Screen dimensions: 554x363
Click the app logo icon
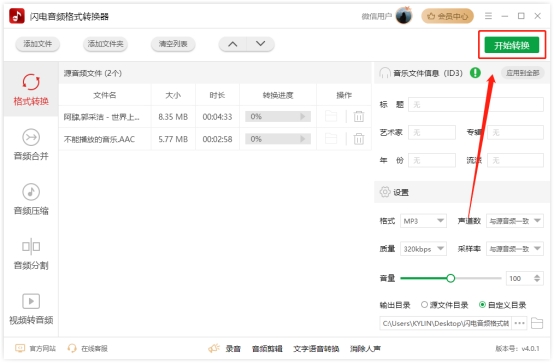(x=17, y=16)
